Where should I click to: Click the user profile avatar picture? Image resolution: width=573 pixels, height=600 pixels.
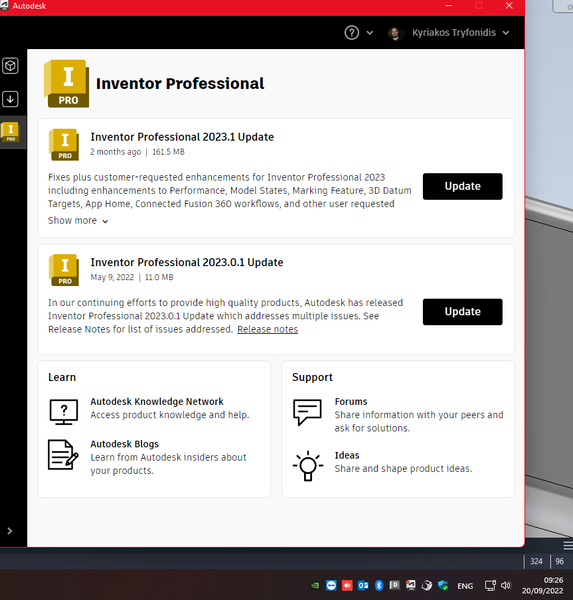(395, 33)
